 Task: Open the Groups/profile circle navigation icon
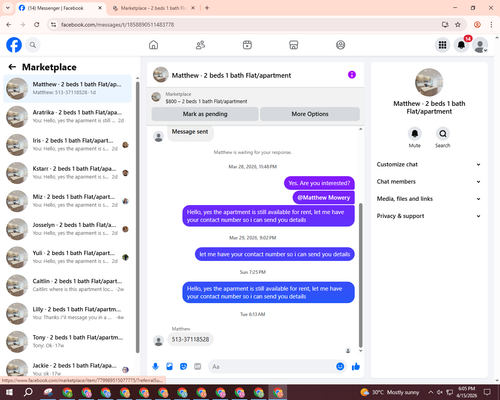click(x=340, y=45)
